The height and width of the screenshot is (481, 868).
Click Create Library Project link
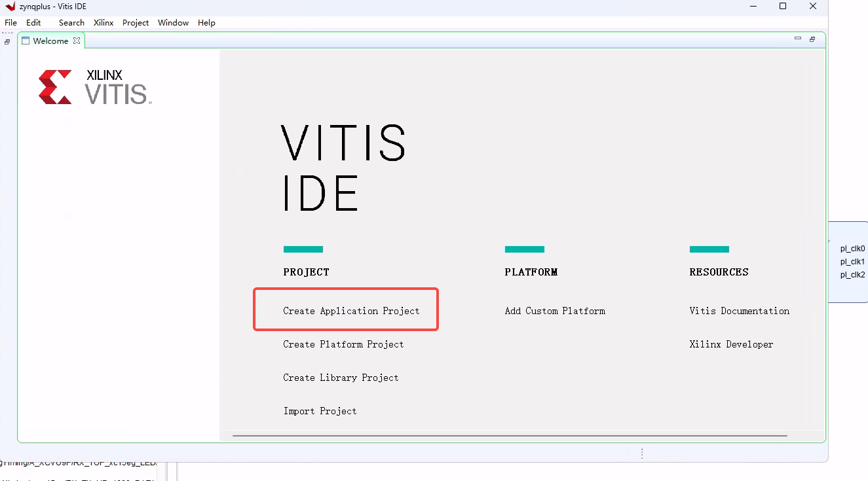pyautogui.click(x=341, y=378)
